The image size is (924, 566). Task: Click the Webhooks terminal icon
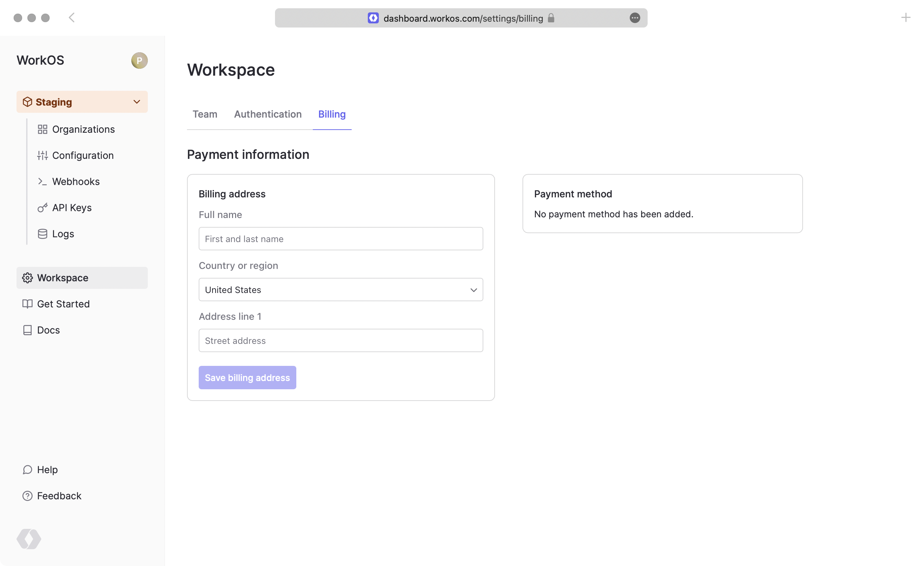42,182
